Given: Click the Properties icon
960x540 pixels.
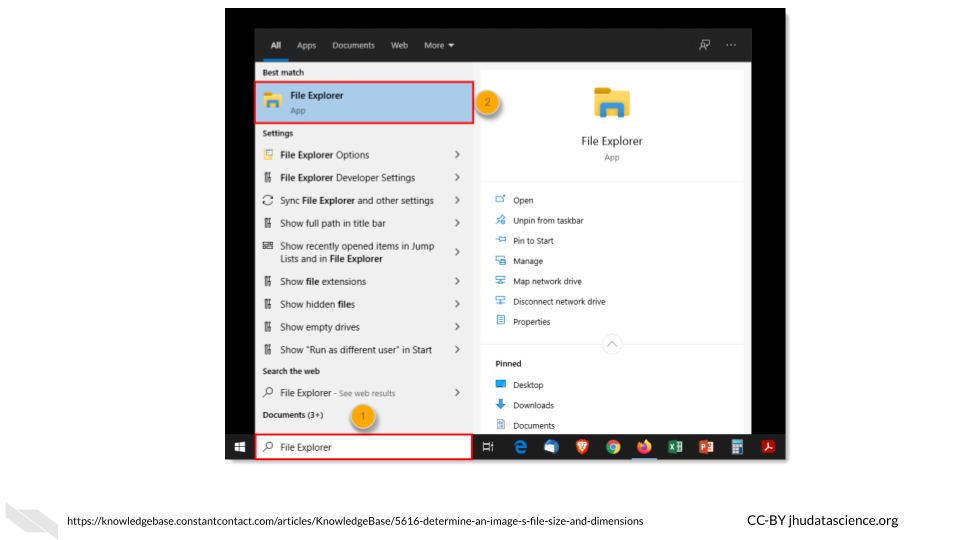Looking at the screenshot, I should coord(500,320).
